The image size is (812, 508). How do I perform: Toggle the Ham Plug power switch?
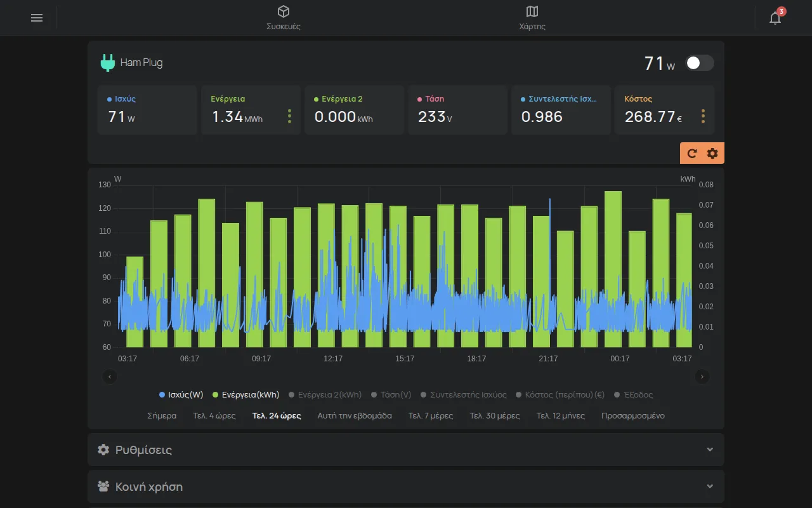[700, 63]
